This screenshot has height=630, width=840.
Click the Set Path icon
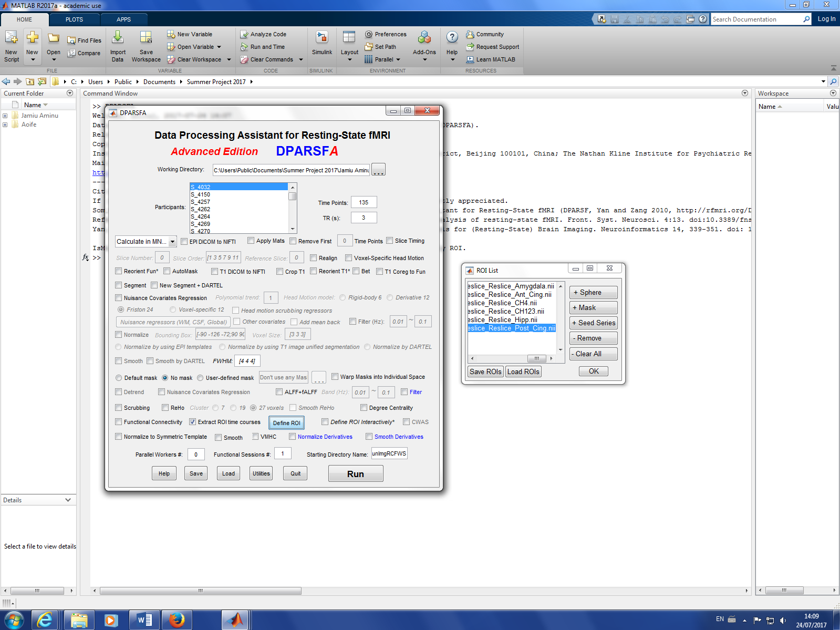(369, 47)
